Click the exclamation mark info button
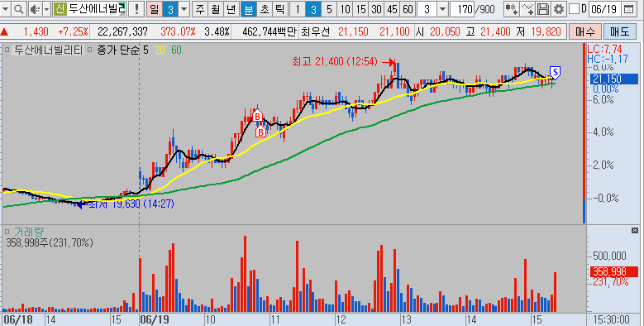The image size is (644, 326). tap(136, 9)
